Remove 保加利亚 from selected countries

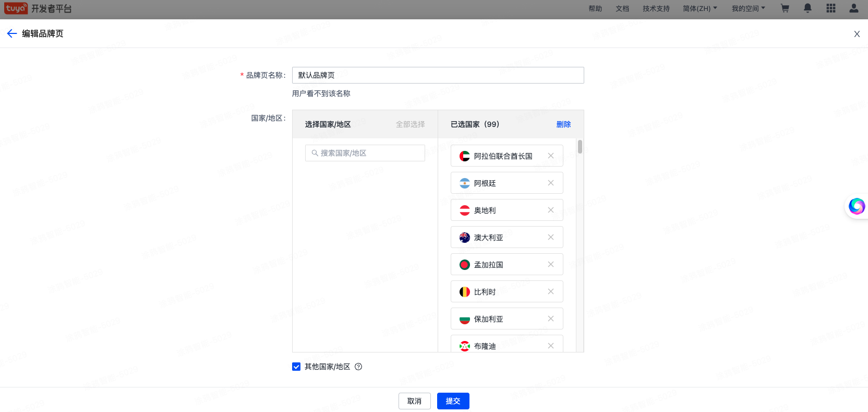pyautogui.click(x=551, y=319)
